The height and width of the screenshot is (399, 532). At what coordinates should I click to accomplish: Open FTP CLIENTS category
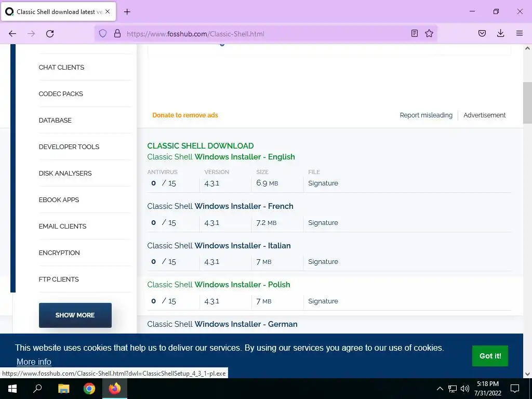59,279
